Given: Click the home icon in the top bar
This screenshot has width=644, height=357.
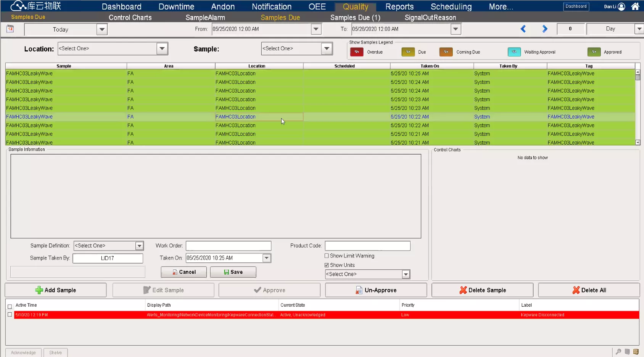Looking at the screenshot, I should pyautogui.click(x=635, y=6).
